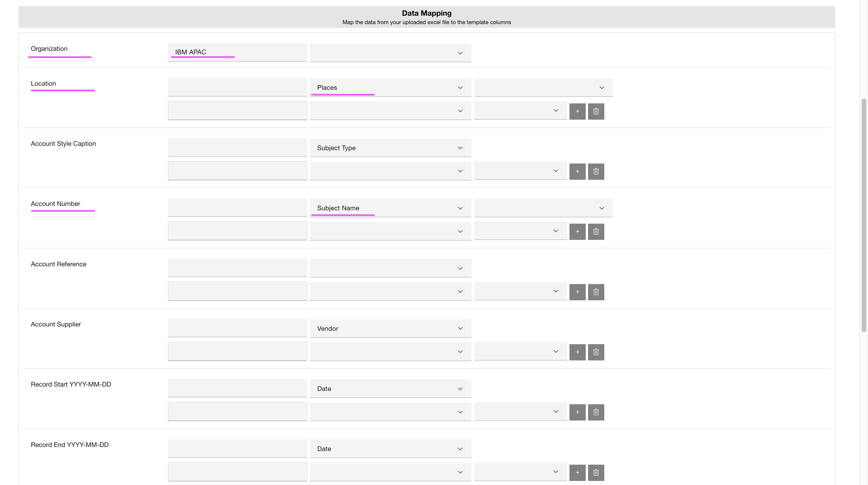Delete the second Location mapping row
This screenshot has width=868, height=485.
click(x=596, y=111)
